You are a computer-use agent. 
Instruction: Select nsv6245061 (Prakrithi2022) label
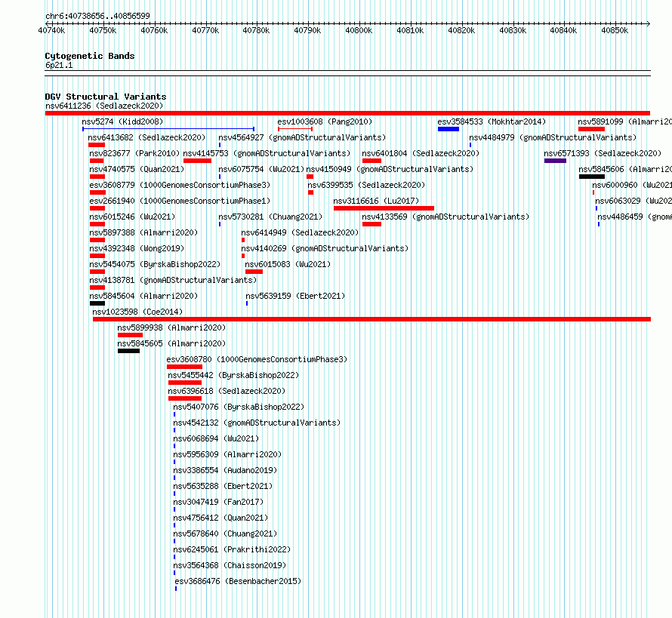(x=232, y=549)
